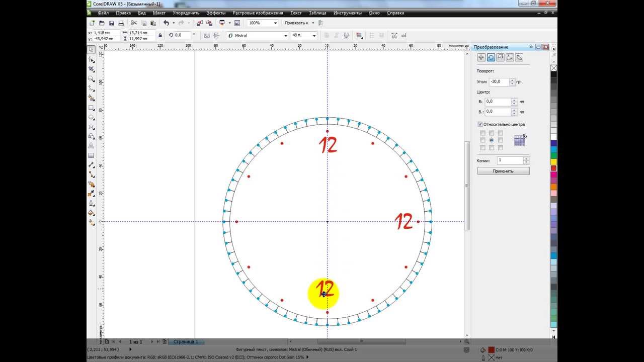Select the Ellipse tool
The width and height of the screenshot is (644, 362).
pyautogui.click(x=91, y=117)
